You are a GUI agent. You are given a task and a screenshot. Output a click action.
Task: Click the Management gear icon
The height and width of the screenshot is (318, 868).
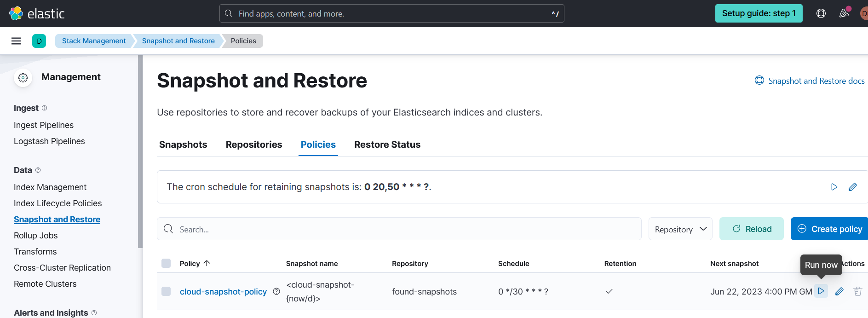click(x=23, y=78)
